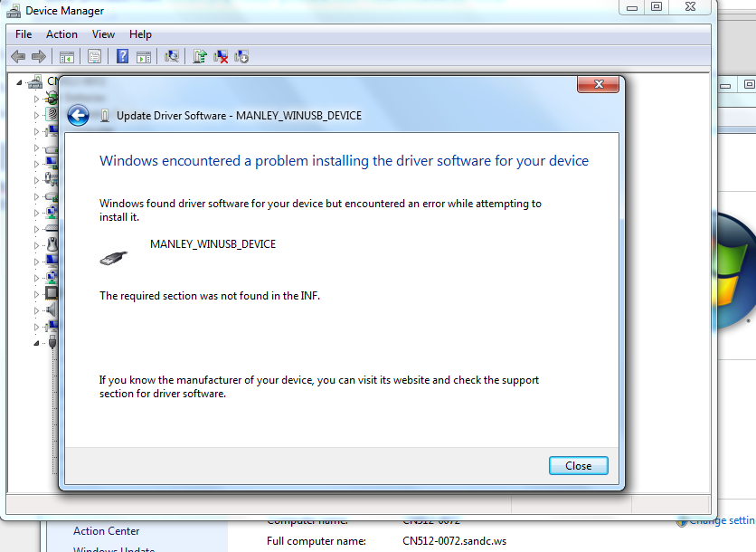756x552 pixels.
Task: Select the fingerprint Biometric Devices icon
Action: pyautogui.click(x=52, y=115)
